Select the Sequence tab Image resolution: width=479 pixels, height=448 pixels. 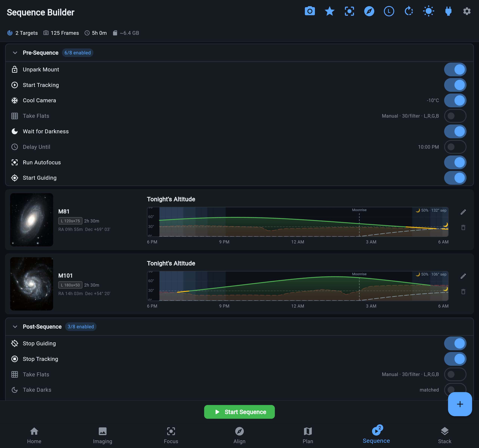(x=376, y=435)
